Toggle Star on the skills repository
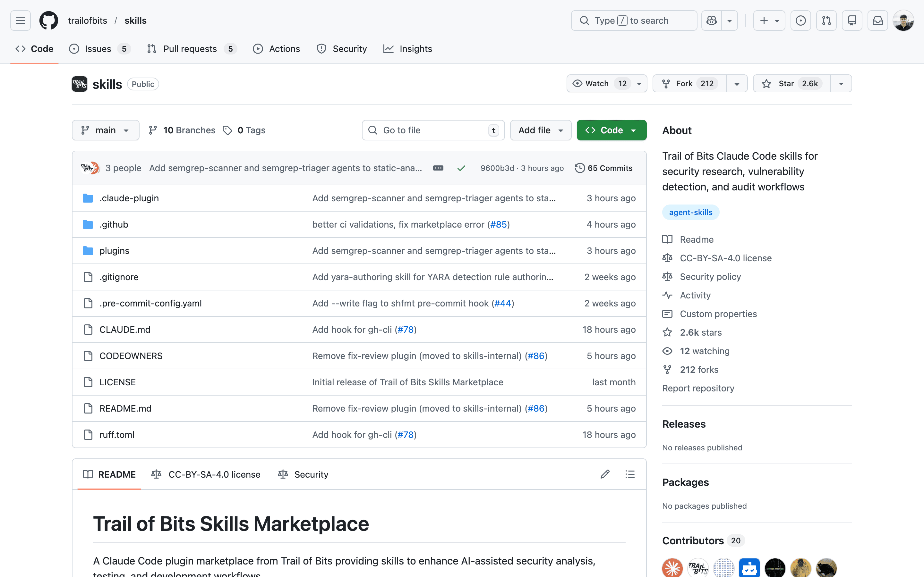924x577 pixels. [x=791, y=84]
